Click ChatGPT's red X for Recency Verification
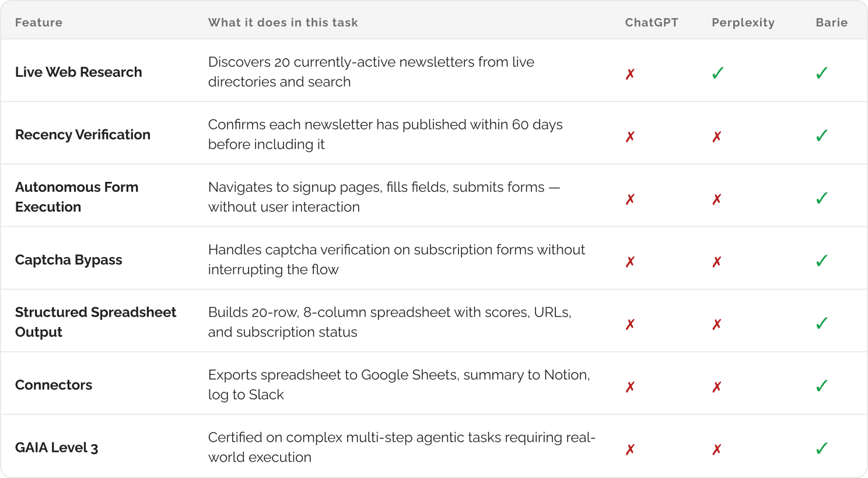 click(x=630, y=137)
